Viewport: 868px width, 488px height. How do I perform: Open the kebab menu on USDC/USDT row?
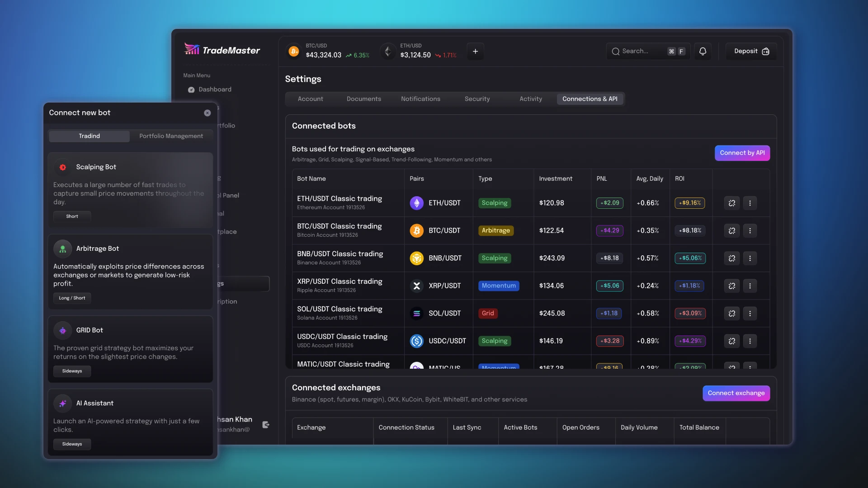pos(750,341)
